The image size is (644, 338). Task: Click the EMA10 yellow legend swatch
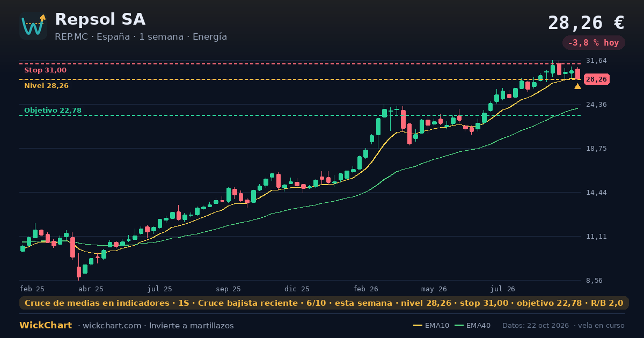point(418,326)
